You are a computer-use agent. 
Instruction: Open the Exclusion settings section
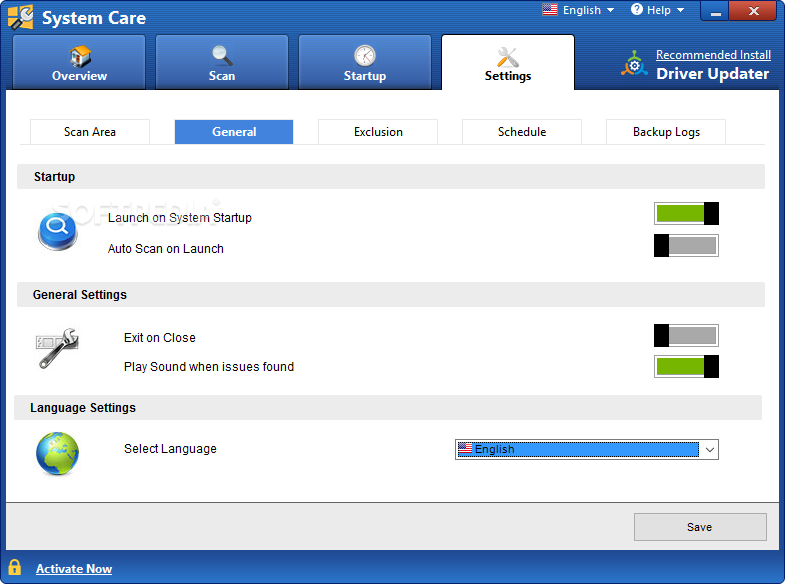tap(378, 132)
